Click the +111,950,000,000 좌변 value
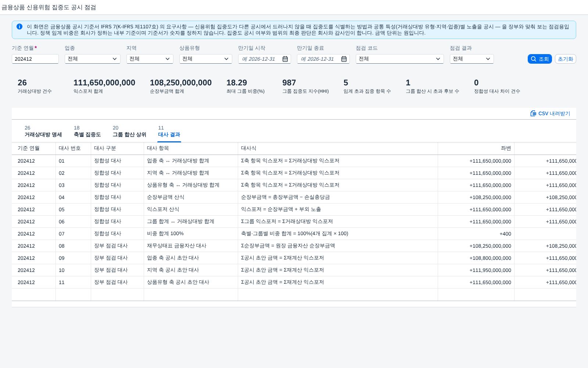Screen dimensions: 588x368 490,270
